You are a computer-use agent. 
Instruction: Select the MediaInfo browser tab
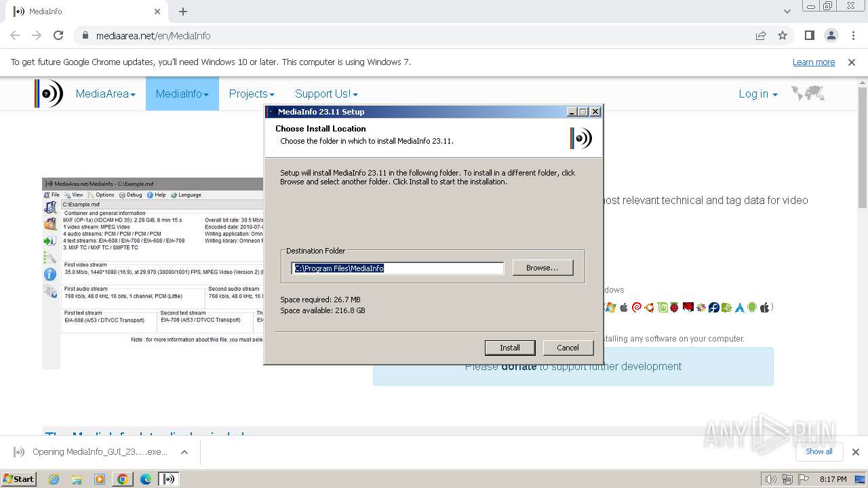click(x=87, y=12)
